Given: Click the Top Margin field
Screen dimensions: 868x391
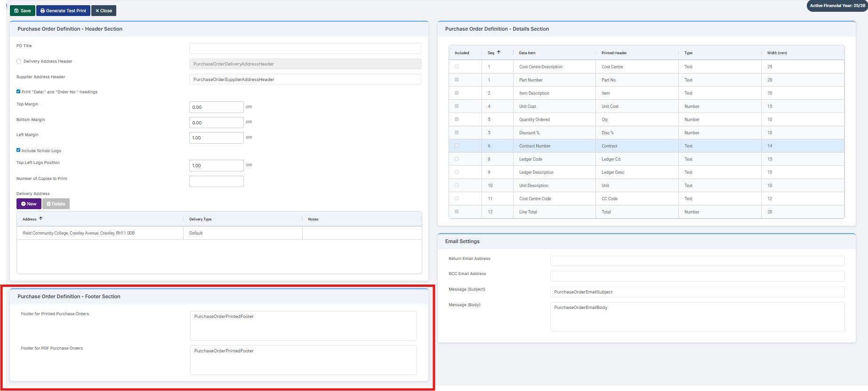Looking at the screenshot, I should [x=216, y=107].
